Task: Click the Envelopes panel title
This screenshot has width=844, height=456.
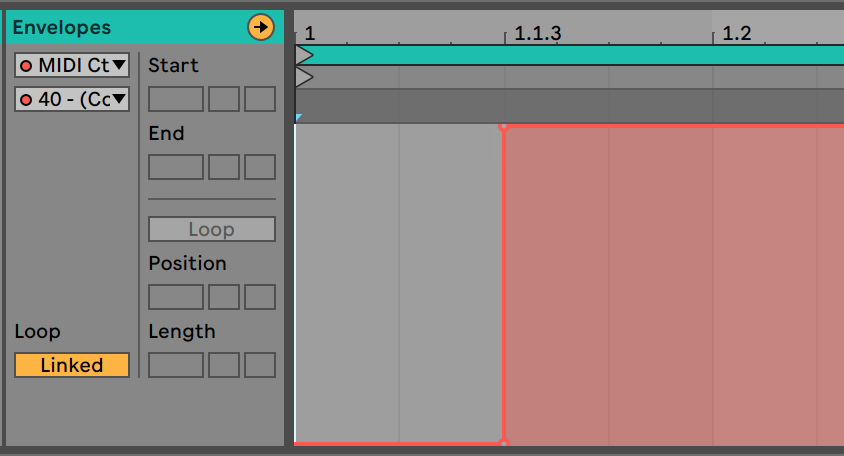Action: pos(62,27)
